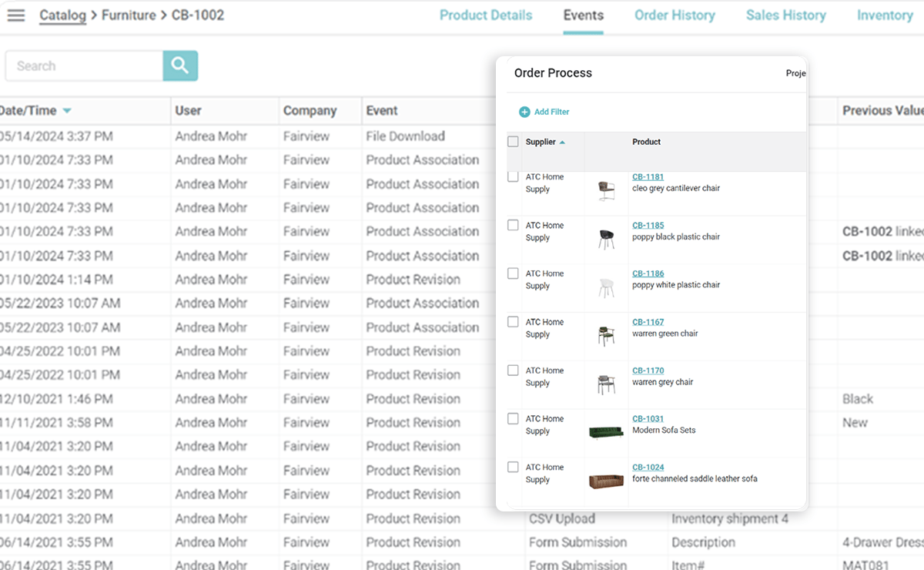Click the search magnifier icon

coord(179,66)
